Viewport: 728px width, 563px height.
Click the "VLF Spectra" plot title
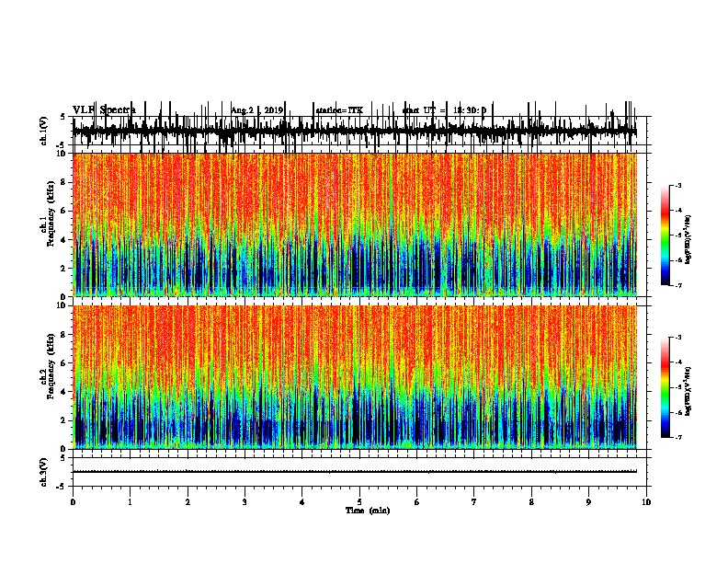pyautogui.click(x=104, y=109)
